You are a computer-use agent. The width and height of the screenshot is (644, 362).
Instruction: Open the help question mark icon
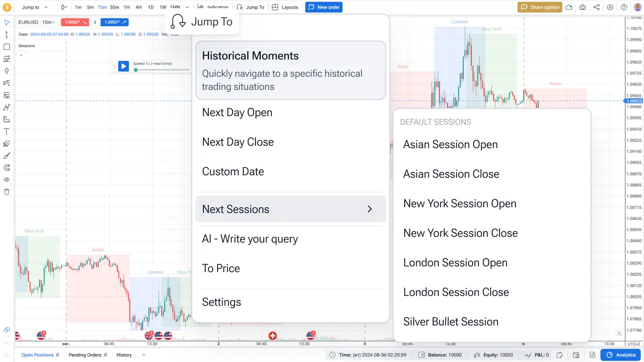point(624,7)
